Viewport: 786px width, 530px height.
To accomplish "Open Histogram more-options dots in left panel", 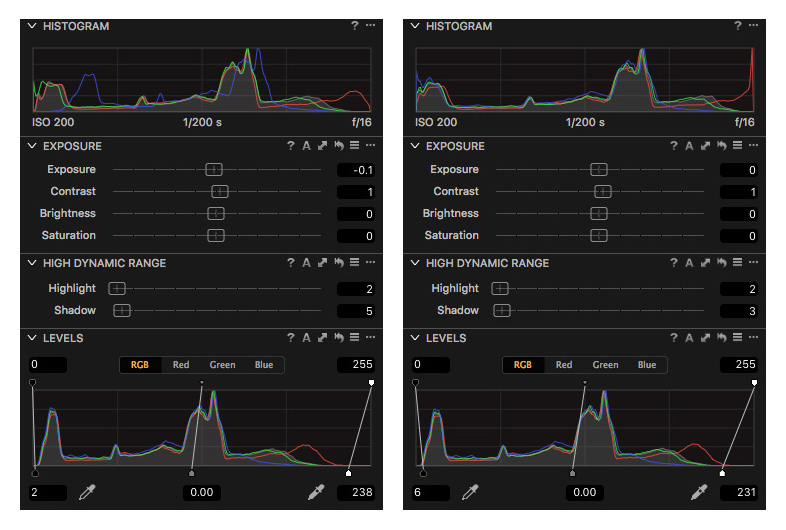I will (370, 25).
